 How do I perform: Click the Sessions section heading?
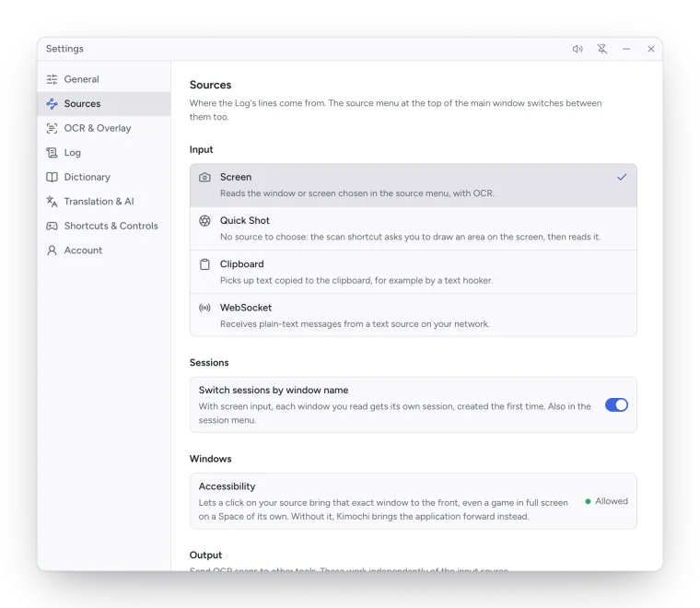(x=209, y=362)
